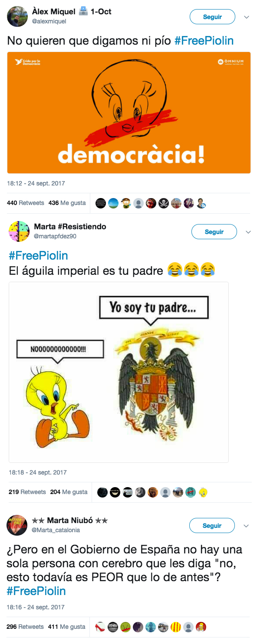Open the orange democràcia Tweety image

point(129,113)
